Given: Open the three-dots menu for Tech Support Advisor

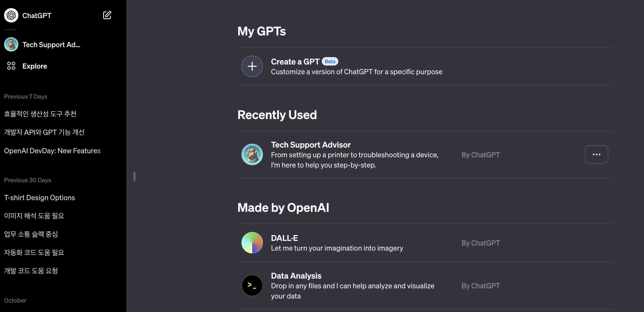Looking at the screenshot, I should (x=596, y=154).
